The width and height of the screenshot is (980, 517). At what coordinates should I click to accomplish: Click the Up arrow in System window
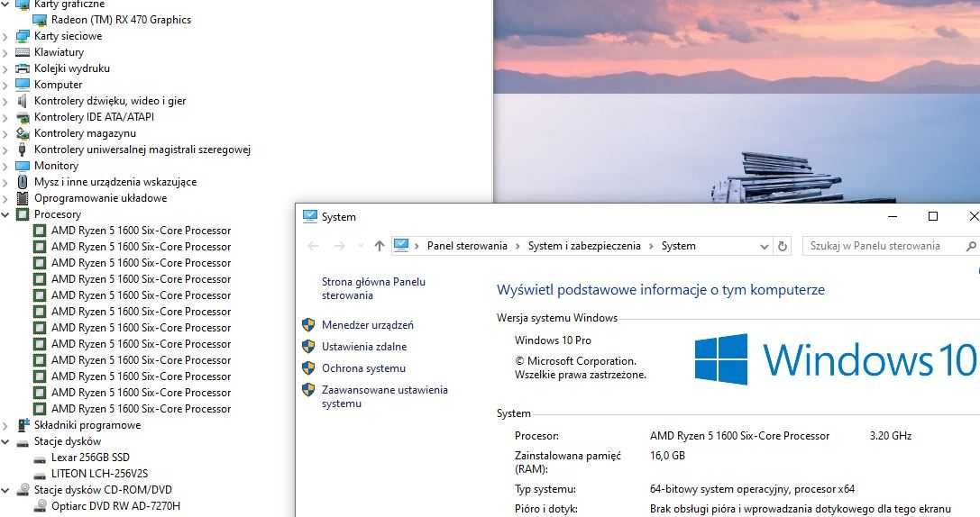[x=380, y=246]
